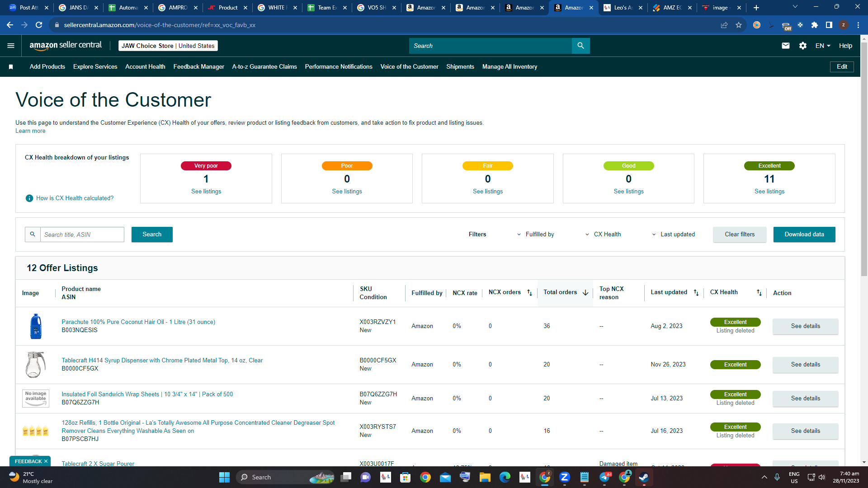Open the Chrome extensions puzzle icon
868x488 pixels.
point(815,25)
